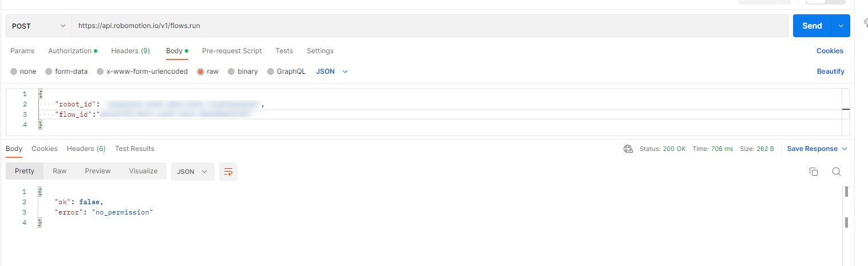
Task: Click the Size: 262 B text
Action: pos(757,149)
